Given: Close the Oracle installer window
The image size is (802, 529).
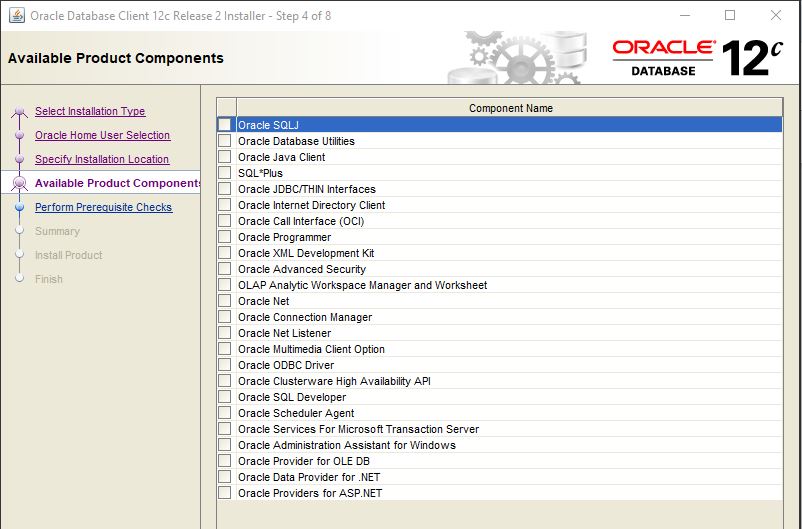Looking at the screenshot, I should (x=776, y=15).
